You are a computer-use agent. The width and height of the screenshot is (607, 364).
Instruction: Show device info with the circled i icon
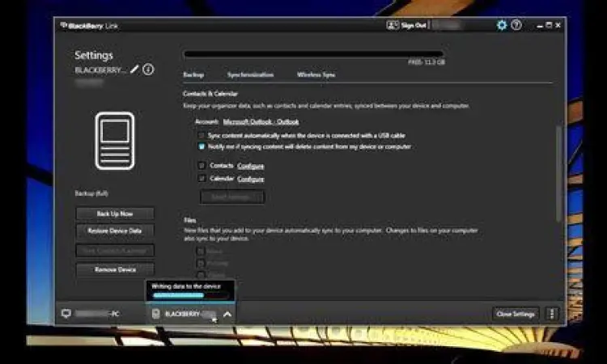click(148, 70)
